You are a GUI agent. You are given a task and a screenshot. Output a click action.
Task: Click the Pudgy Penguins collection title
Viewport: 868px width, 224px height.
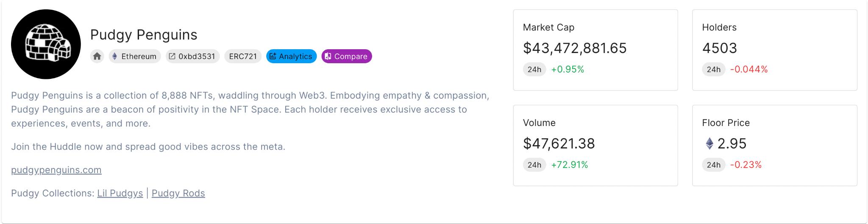point(144,35)
